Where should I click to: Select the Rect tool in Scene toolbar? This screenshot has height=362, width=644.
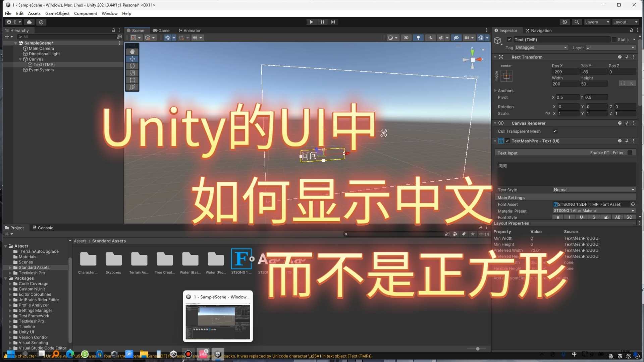(132, 80)
